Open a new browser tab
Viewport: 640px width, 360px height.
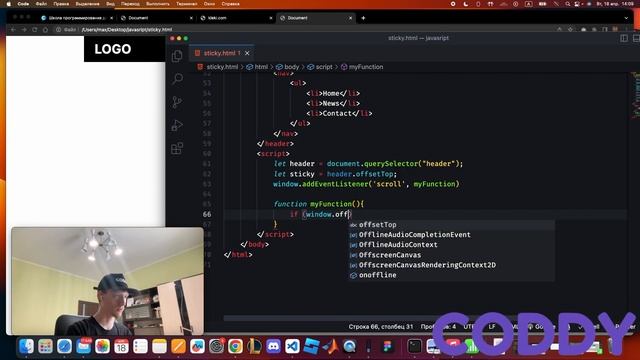tap(363, 18)
